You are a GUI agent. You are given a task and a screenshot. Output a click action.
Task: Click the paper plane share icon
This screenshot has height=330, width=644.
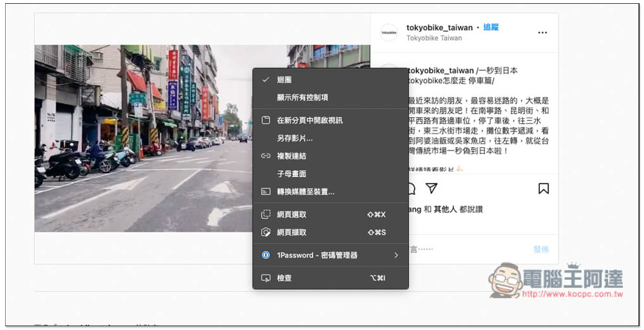431,188
